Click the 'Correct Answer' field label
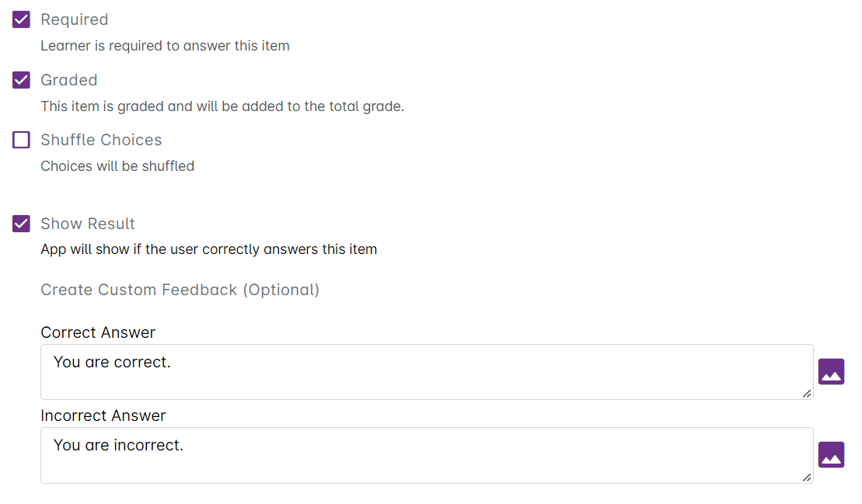This screenshot has width=862, height=504. (x=98, y=332)
